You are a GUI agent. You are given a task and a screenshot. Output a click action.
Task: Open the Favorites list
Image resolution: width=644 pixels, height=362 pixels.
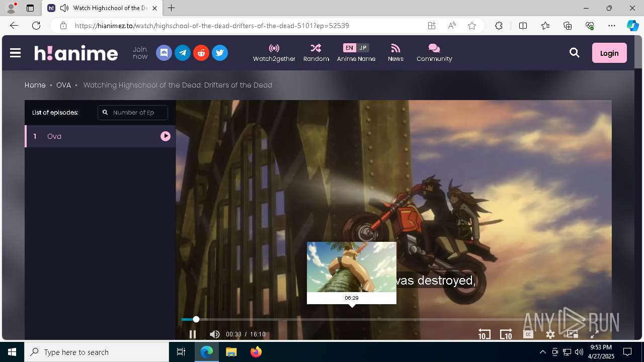point(545,26)
